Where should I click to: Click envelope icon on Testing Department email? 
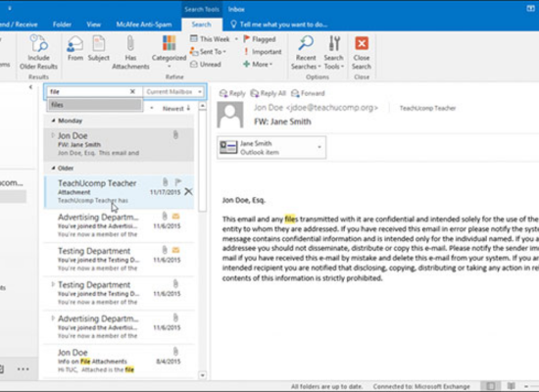coord(175,250)
